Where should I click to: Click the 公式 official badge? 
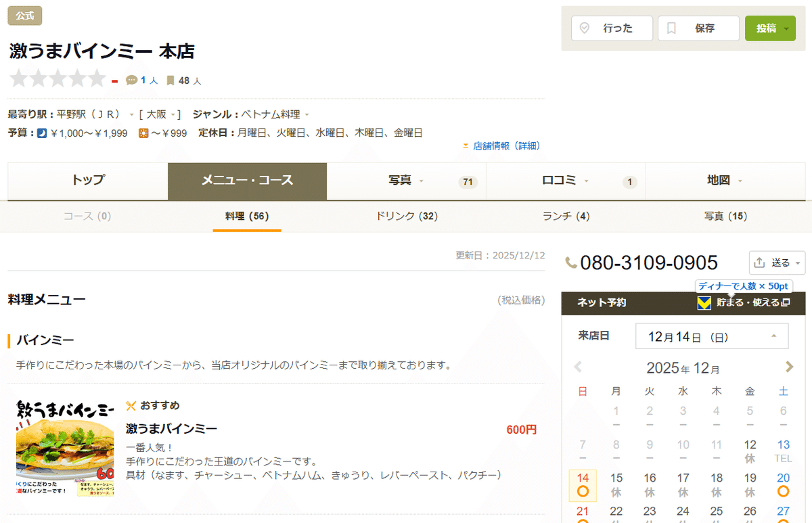tap(25, 15)
